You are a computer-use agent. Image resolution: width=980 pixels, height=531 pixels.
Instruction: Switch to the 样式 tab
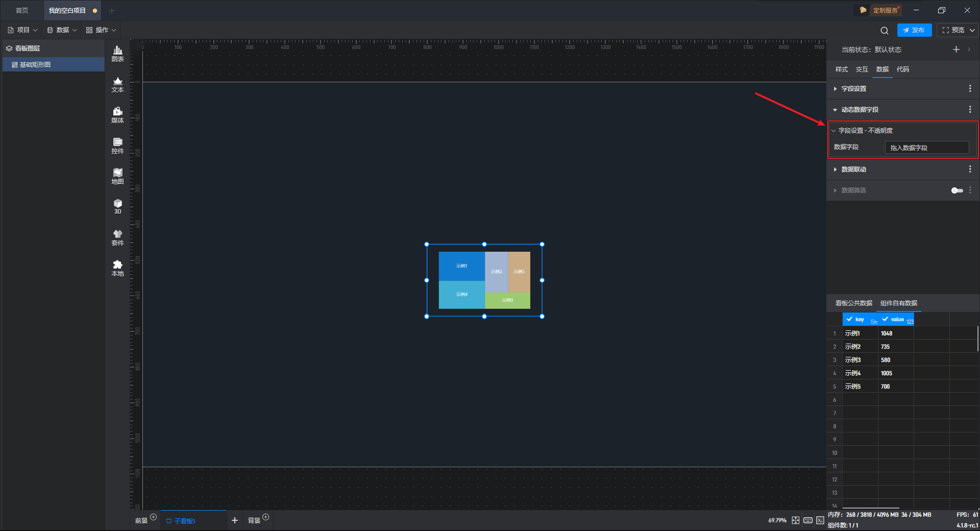coord(841,69)
